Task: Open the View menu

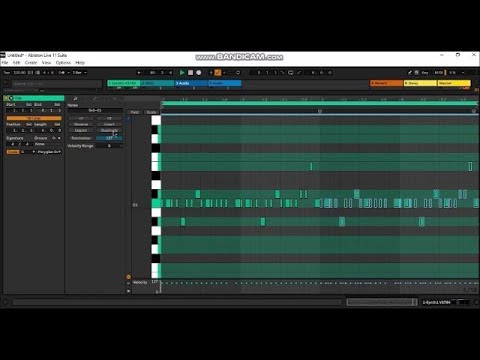Action: tap(46, 63)
